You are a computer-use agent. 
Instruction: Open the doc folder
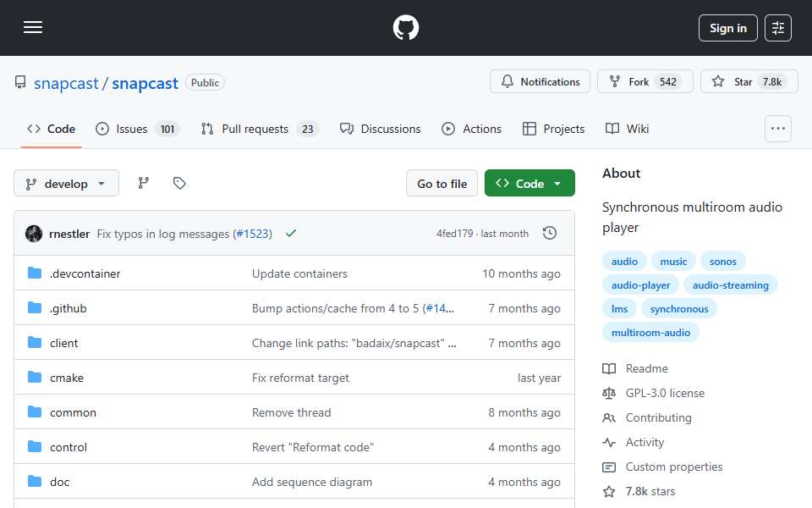(59, 482)
